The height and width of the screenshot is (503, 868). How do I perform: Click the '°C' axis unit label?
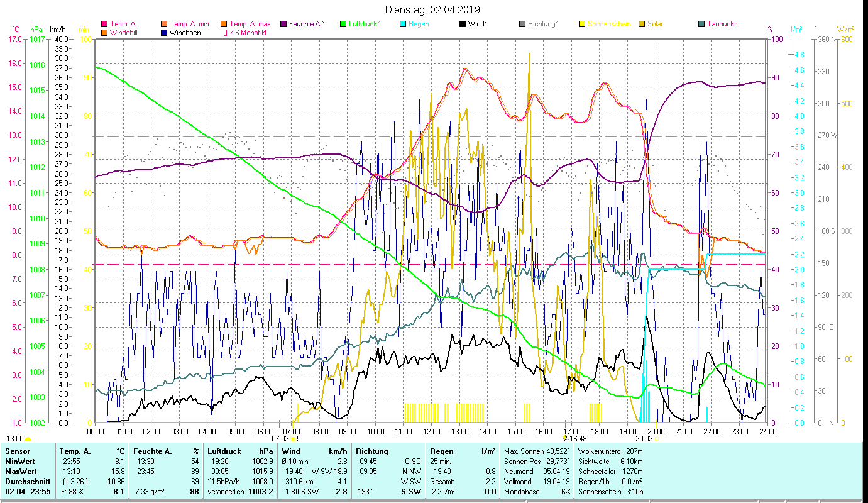point(16,30)
